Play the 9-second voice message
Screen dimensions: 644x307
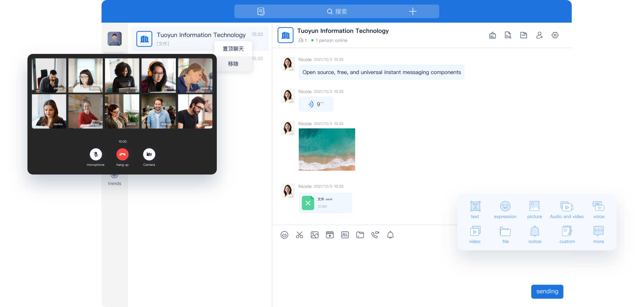click(x=316, y=104)
